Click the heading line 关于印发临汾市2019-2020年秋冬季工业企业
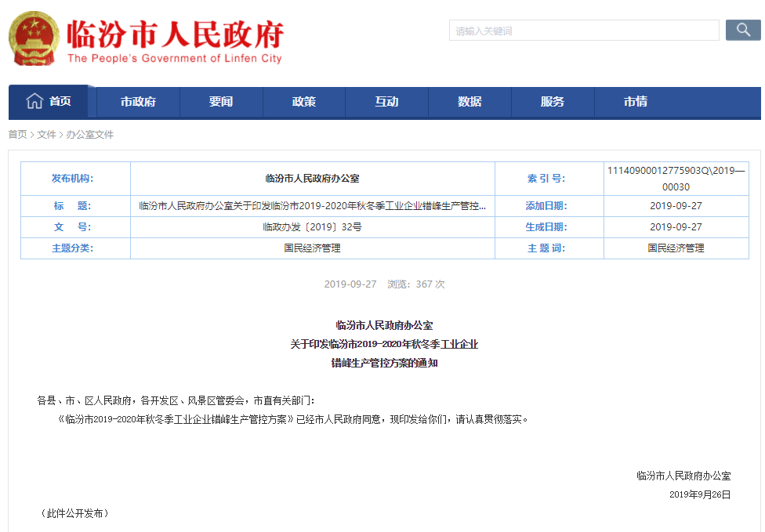This screenshot has height=532, width=765. (384, 344)
